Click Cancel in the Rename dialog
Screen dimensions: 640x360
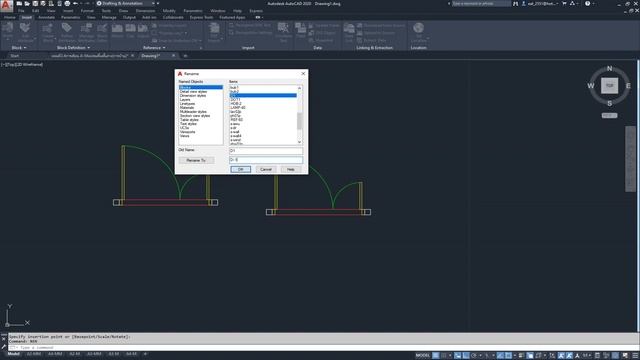(266, 169)
